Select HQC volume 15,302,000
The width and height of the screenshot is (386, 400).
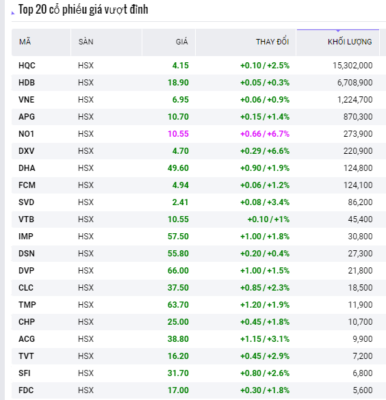352,65
